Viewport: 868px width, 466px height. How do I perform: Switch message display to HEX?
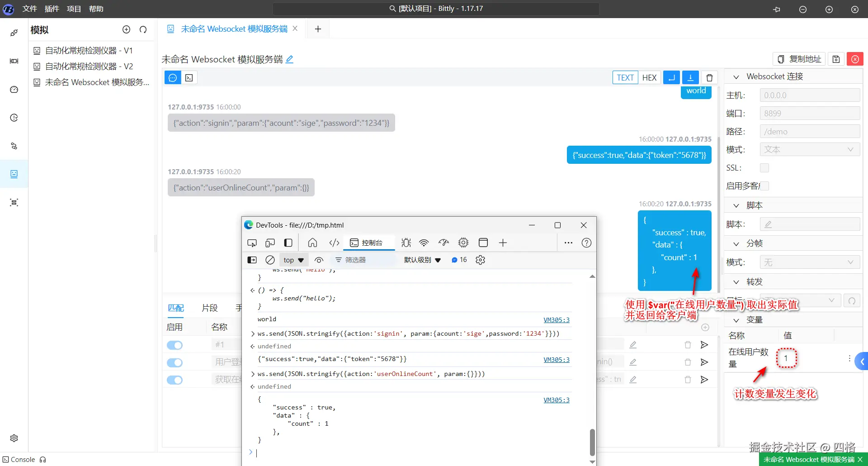pyautogui.click(x=649, y=78)
